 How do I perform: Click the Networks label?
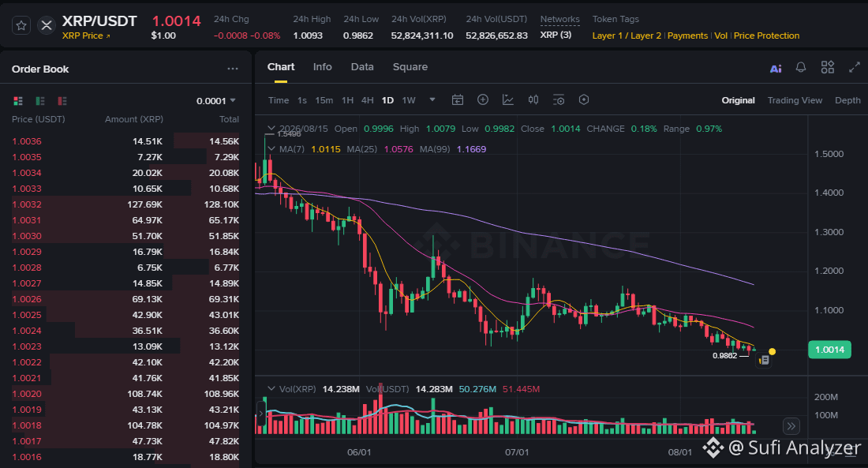[559, 20]
